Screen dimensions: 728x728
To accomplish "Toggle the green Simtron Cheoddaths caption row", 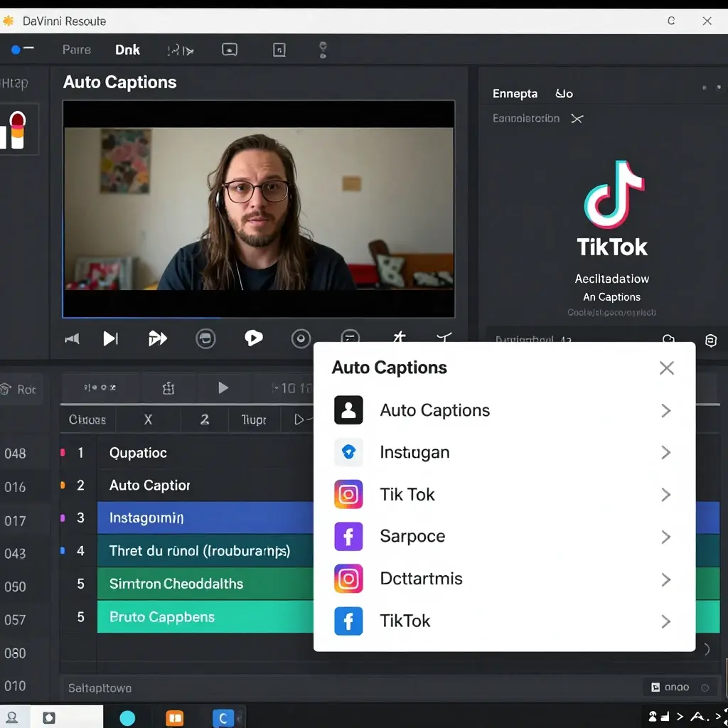I will pyautogui.click(x=178, y=584).
